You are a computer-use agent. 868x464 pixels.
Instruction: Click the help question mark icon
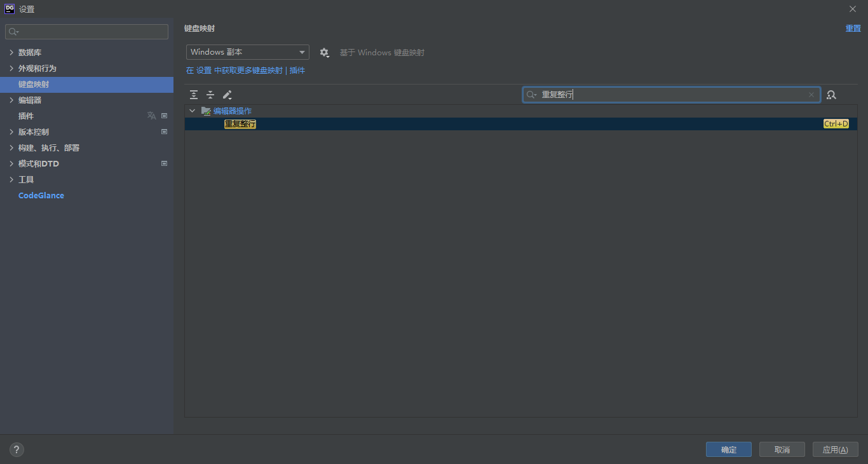[x=16, y=449]
